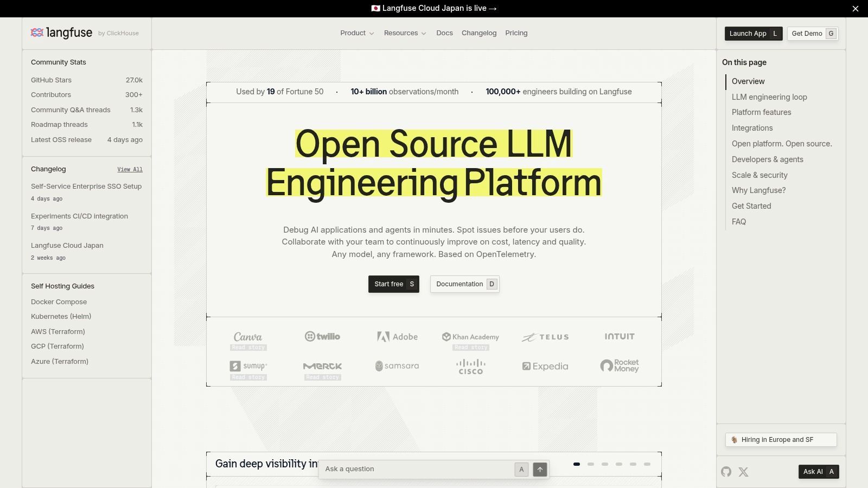Click the Langfuse logo in the header
The width and height of the screenshot is (868, 488).
61,33
